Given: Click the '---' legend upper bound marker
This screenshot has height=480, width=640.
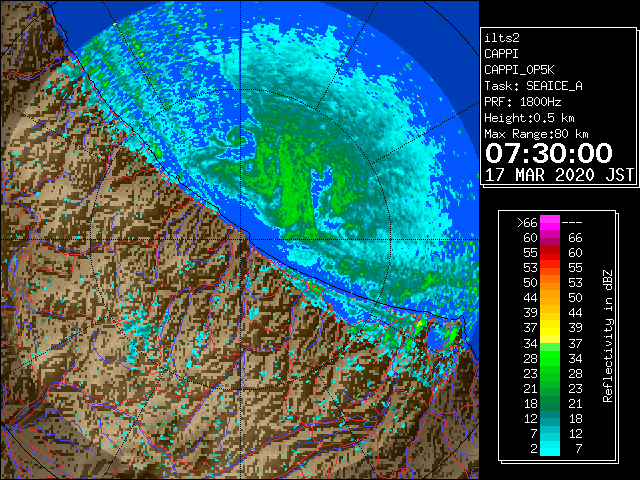Looking at the screenshot, I should coord(572,223).
